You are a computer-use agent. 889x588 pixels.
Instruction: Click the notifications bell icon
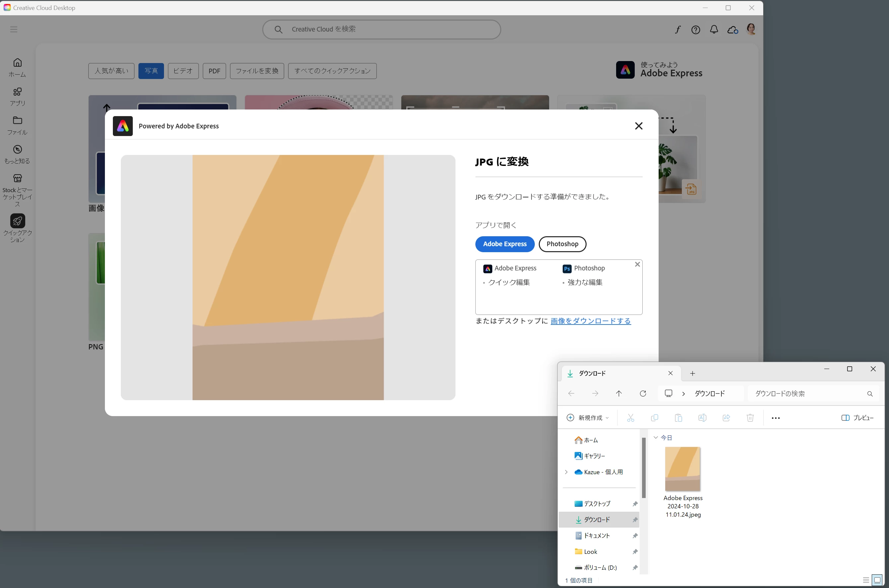[714, 30]
